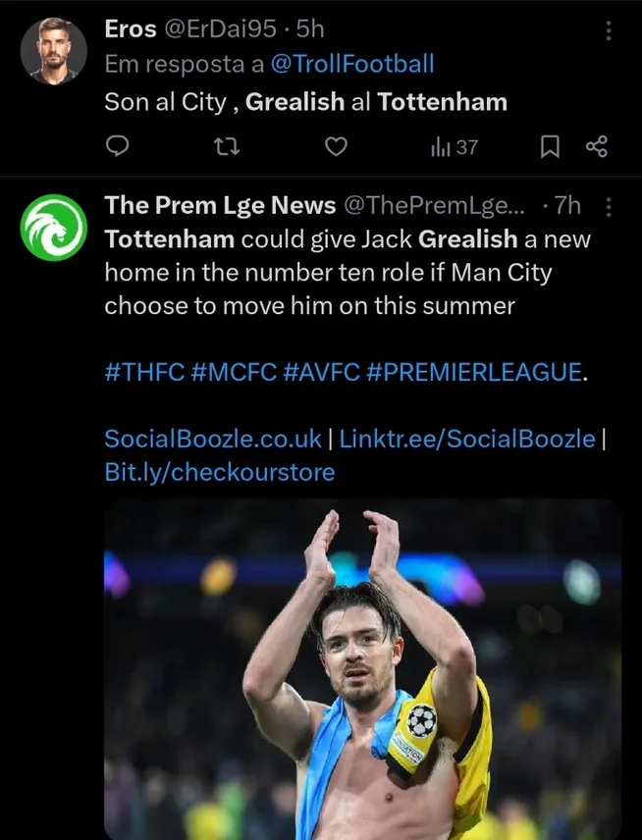Visit the SocialBoozle.co.uk link
The image size is (642, 840).
coord(211,439)
